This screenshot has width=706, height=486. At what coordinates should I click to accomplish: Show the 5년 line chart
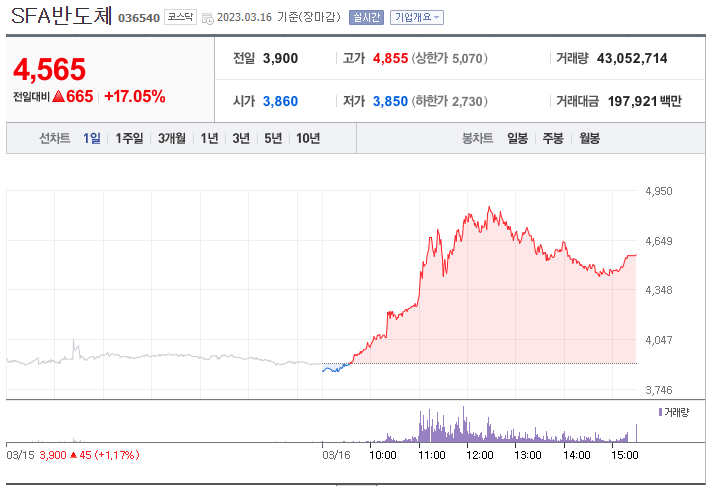coord(273,138)
